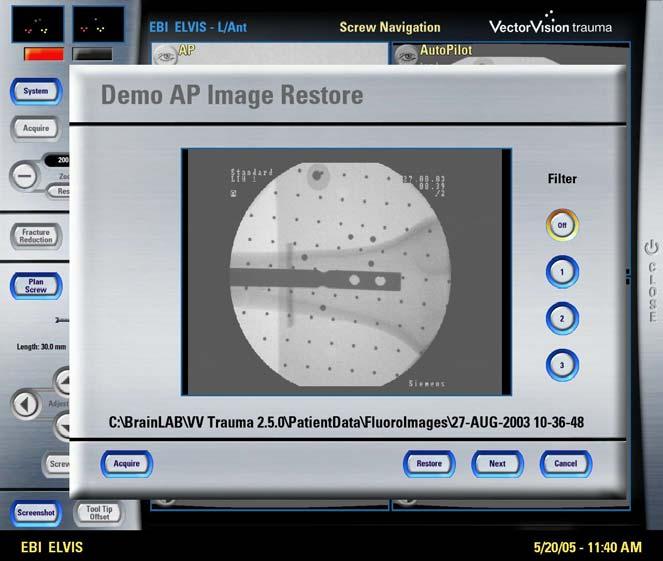This screenshot has width=663, height=561.
Task: Click the first camera tracking display thumbnail
Action: point(38,25)
